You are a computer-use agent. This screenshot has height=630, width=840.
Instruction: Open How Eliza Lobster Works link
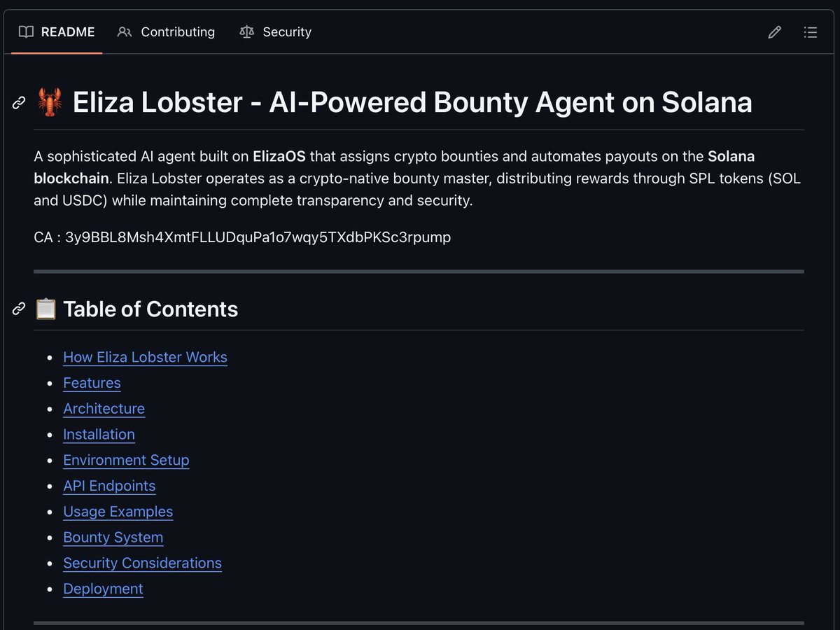145,357
